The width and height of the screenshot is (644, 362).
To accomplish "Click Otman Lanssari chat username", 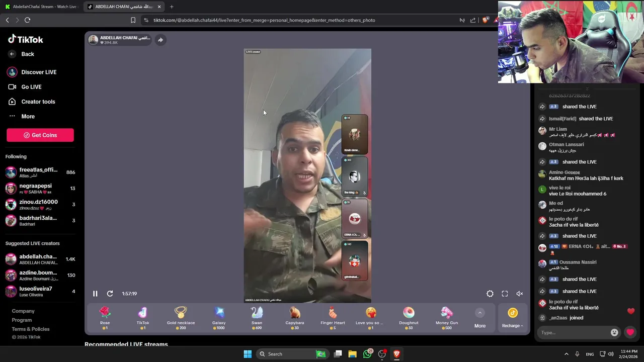I will tap(567, 145).
